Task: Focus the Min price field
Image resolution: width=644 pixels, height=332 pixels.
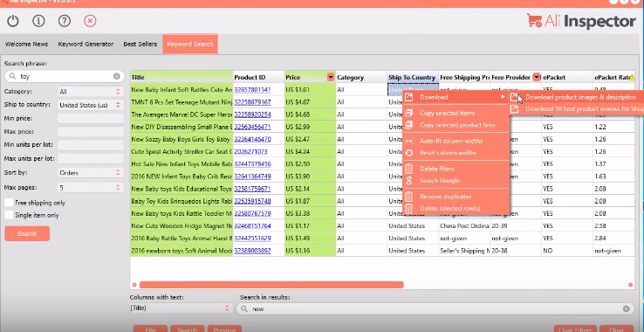Action: 91,119
